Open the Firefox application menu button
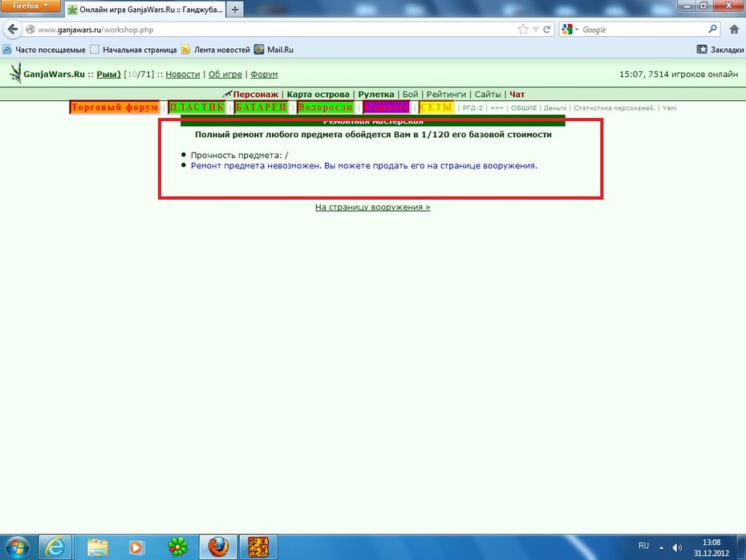 [x=30, y=6]
